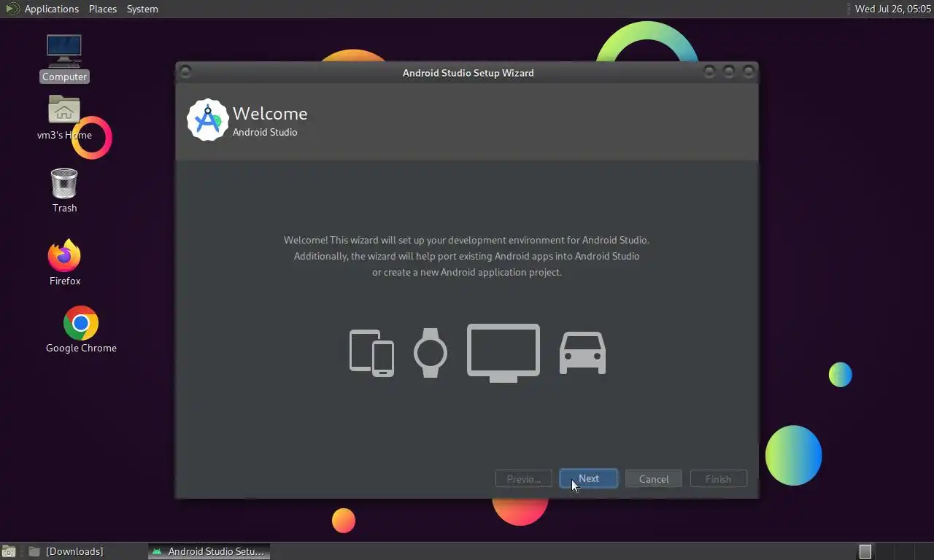Click the greyed-out Finish button
Viewport: 934px width, 560px height.
coord(718,478)
